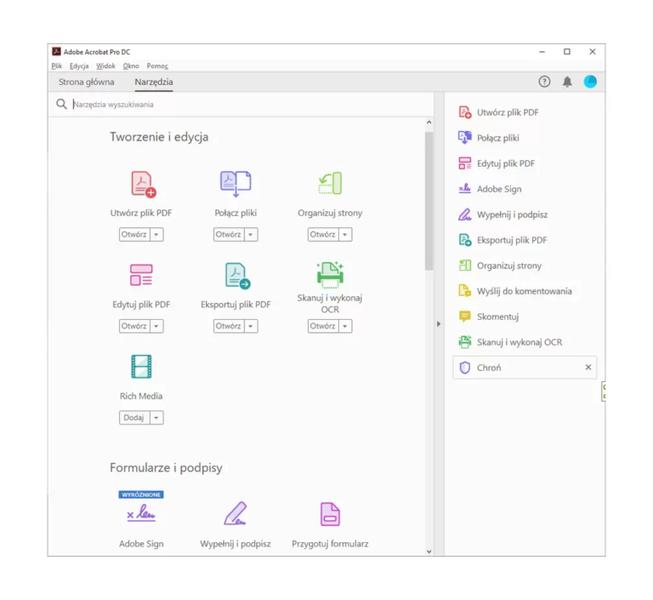Open the help question mark icon

(x=544, y=82)
